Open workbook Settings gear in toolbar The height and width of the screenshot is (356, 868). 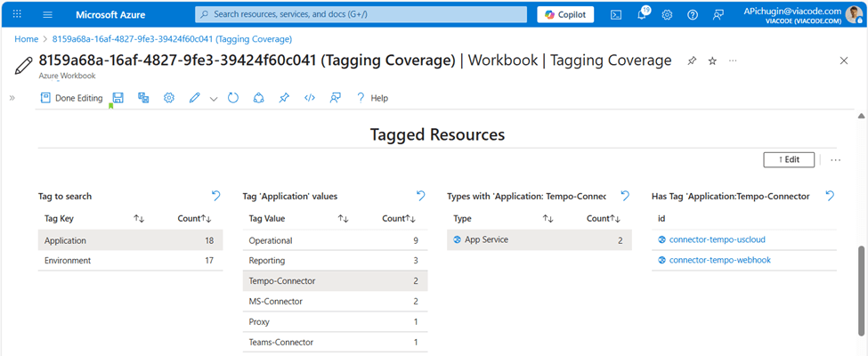pyautogui.click(x=168, y=98)
